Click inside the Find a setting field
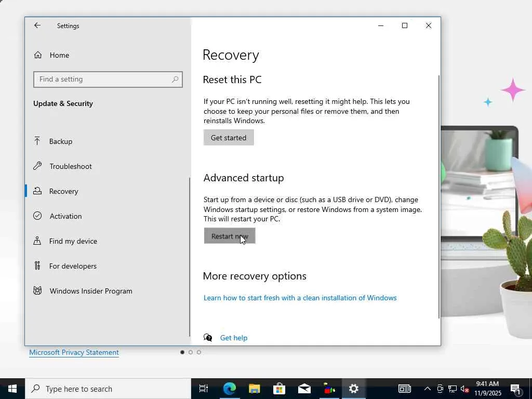This screenshot has width=532, height=399. (108, 79)
